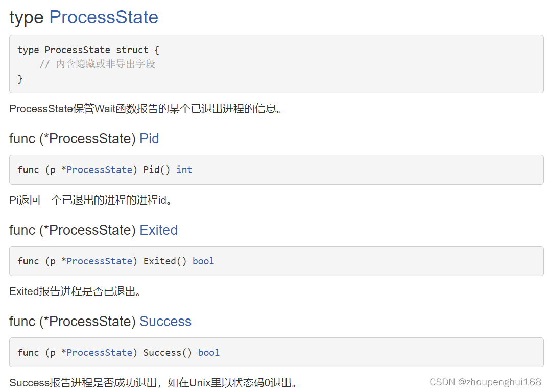Click the CSDN @zhoupenghui168 watermark
Viewport: 549px width, 392px height.
tap(485, 382)
